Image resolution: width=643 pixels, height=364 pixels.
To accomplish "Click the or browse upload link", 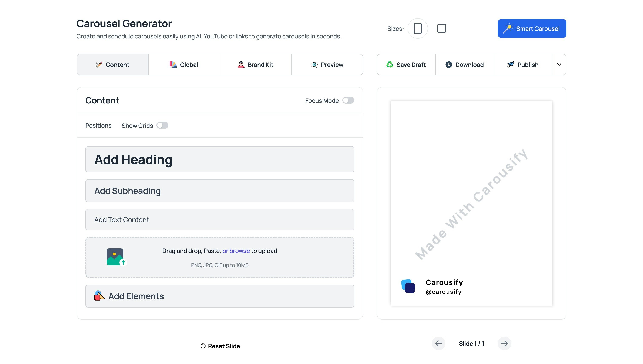I will (x=236, y=251).
